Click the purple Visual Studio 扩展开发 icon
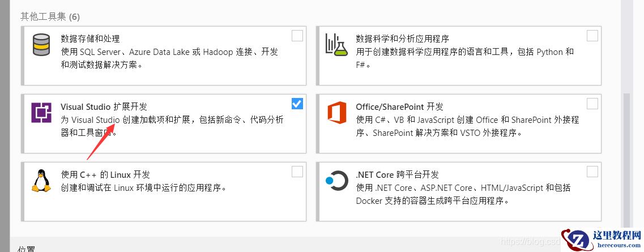This screenshot has width=644, height=252. 41,113
